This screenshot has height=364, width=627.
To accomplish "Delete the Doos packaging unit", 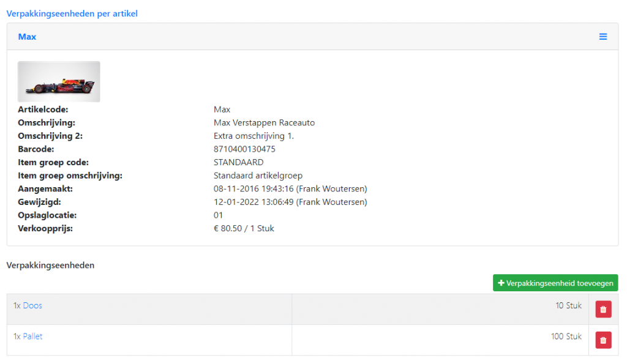I will pyautogui.click(x=603, y=310).
